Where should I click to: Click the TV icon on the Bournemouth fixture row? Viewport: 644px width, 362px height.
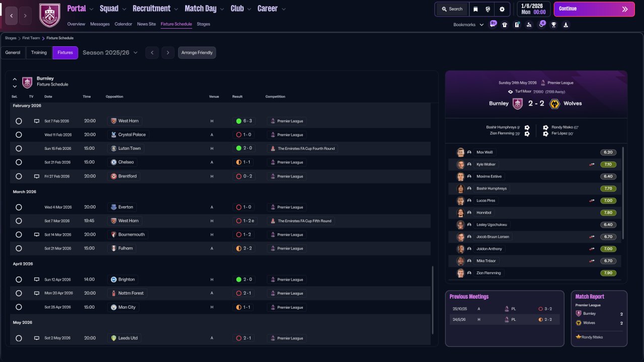(x=37, y=235)
